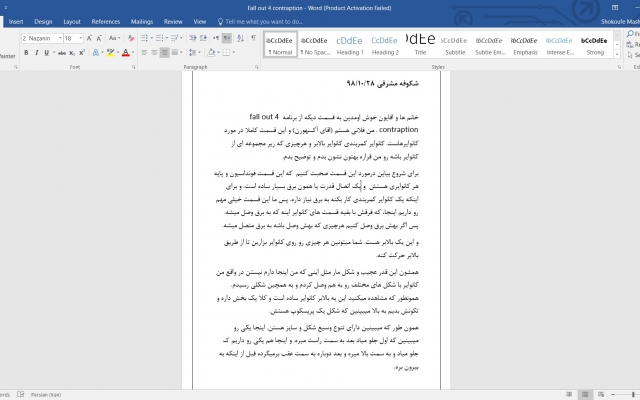Apply the Title style
This screenshot has height=400, width=640.
coord(420,44)
